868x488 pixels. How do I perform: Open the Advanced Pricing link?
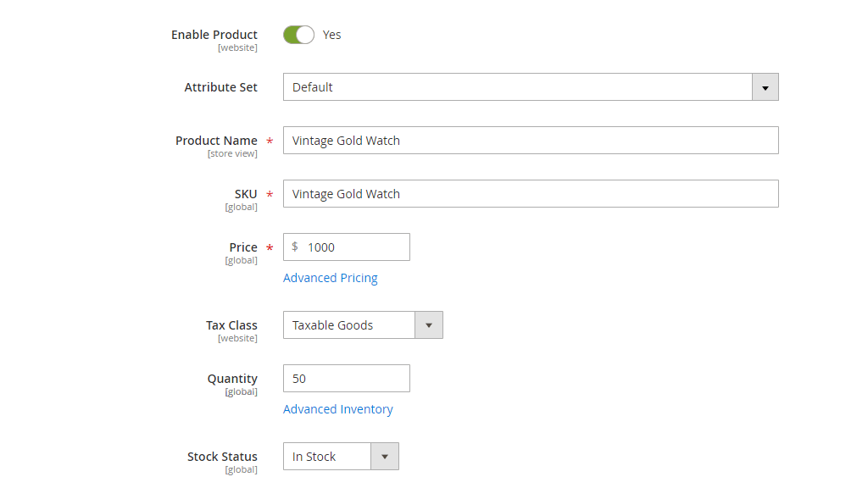(331, 278)
